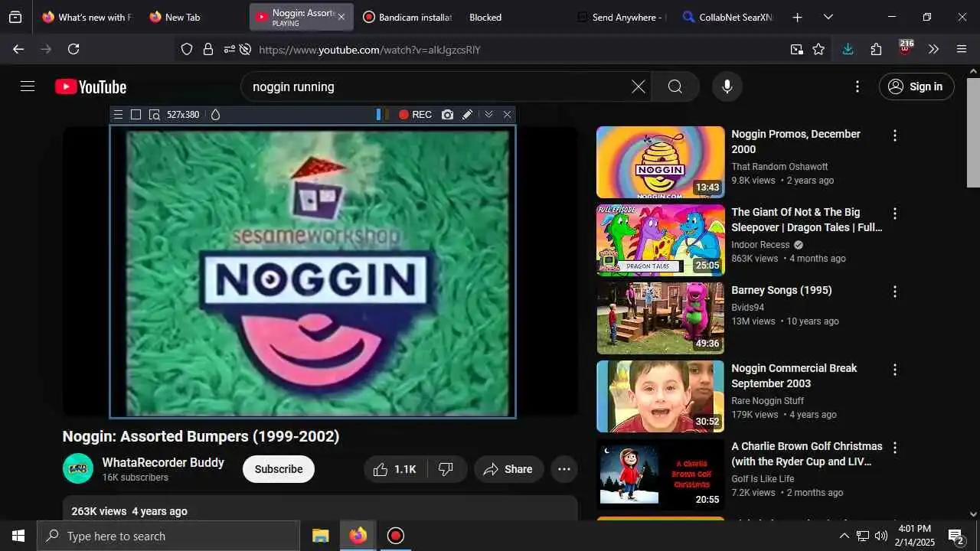The height and width of the screenshot is (551, 980).
Task: Toggle Bandicam water drop effect icon
Action: point(215,115)
